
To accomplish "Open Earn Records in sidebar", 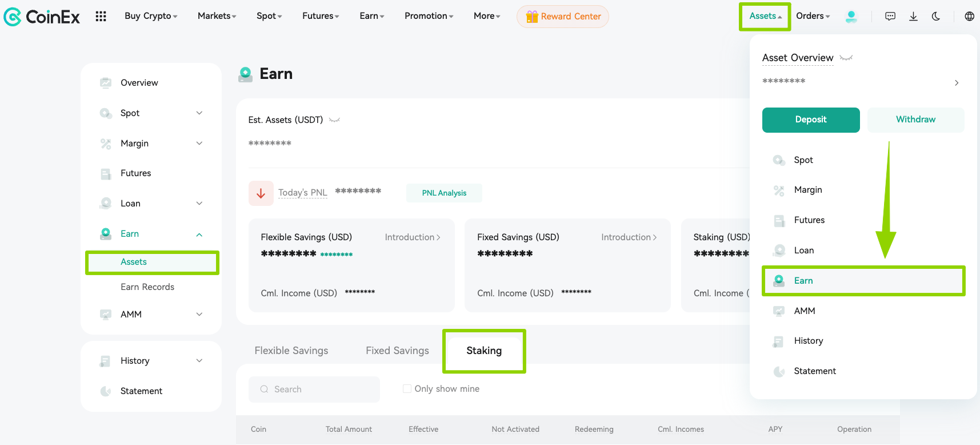I will pos(147,287).
